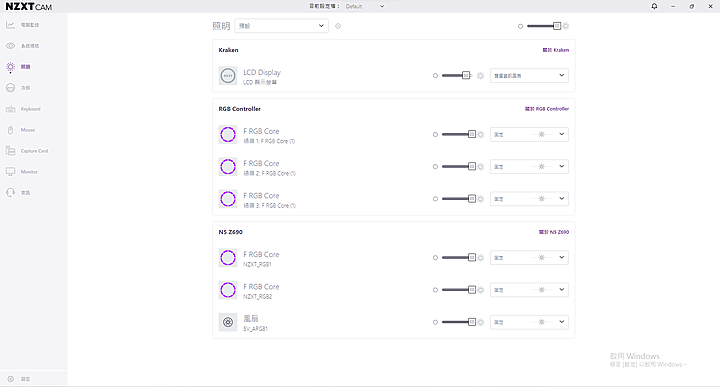Click max brightness sun icon of global slider

coord(566,26)
